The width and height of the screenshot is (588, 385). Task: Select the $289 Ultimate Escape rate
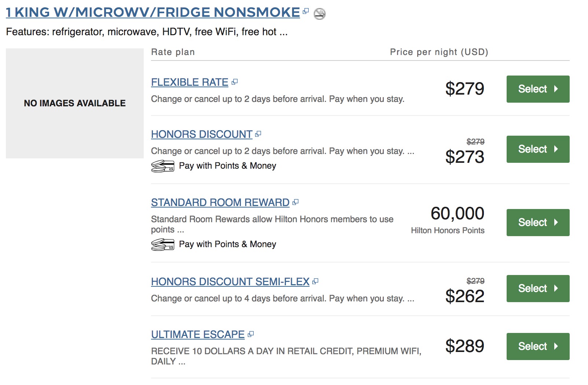537,346
